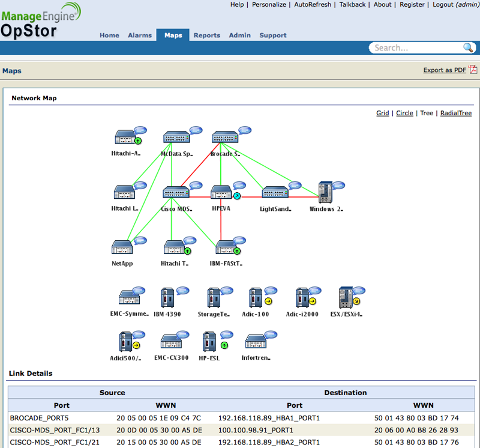Viewport: 480px width, 448px height.
Task: Select the Hitachi T storage icon
Action: (174, 247)
